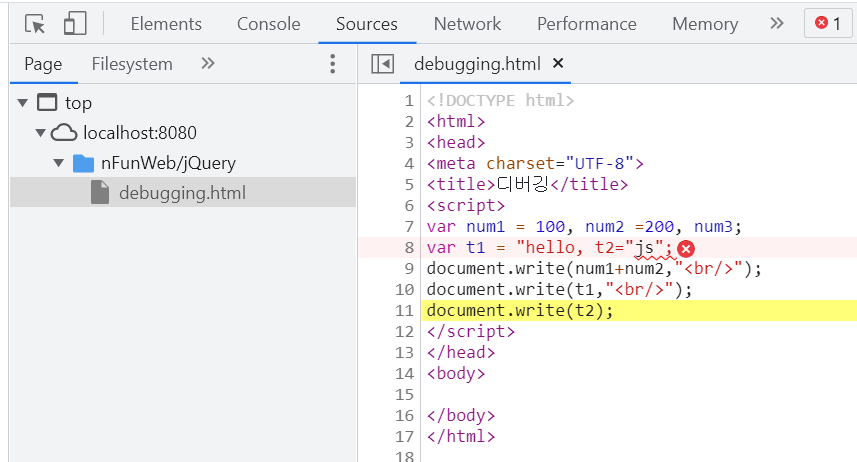Click the <!DOCTYPE html> code line

point(501,101)
